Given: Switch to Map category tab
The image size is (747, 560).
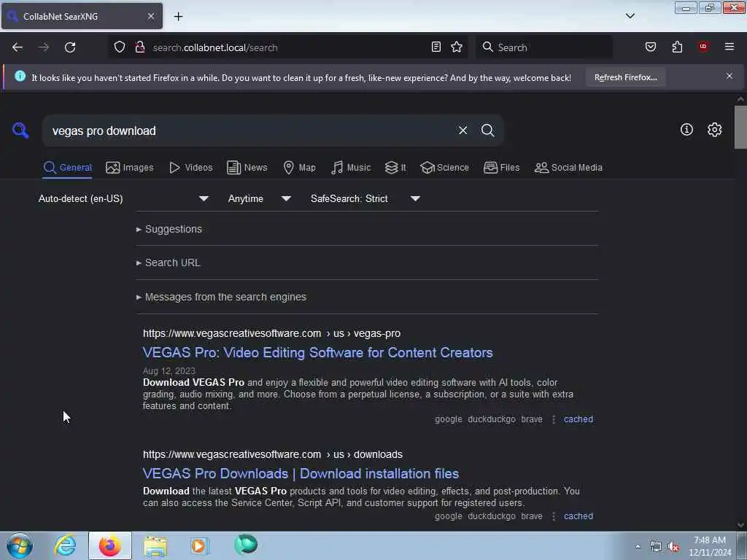Looking at the screenshot, I should click(299, 168).
